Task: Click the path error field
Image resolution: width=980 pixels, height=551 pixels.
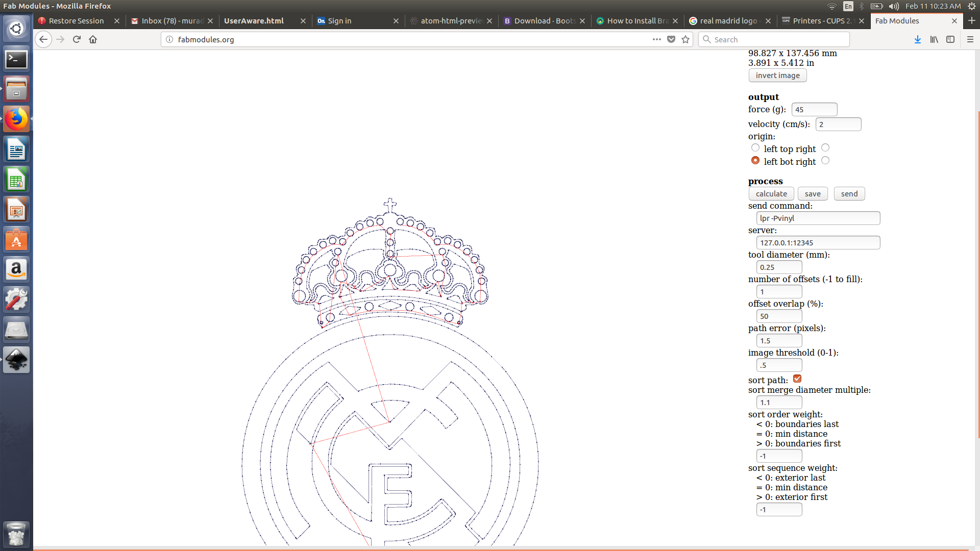Action: (779, 341)
